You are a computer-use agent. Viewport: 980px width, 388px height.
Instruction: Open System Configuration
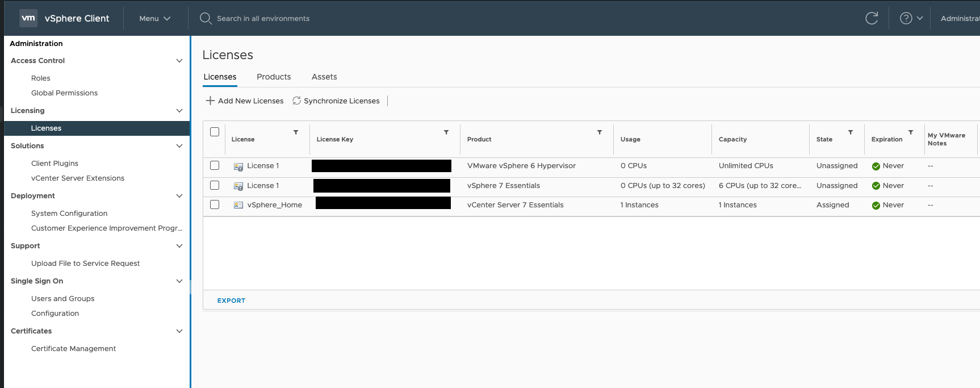pos(69,214)
